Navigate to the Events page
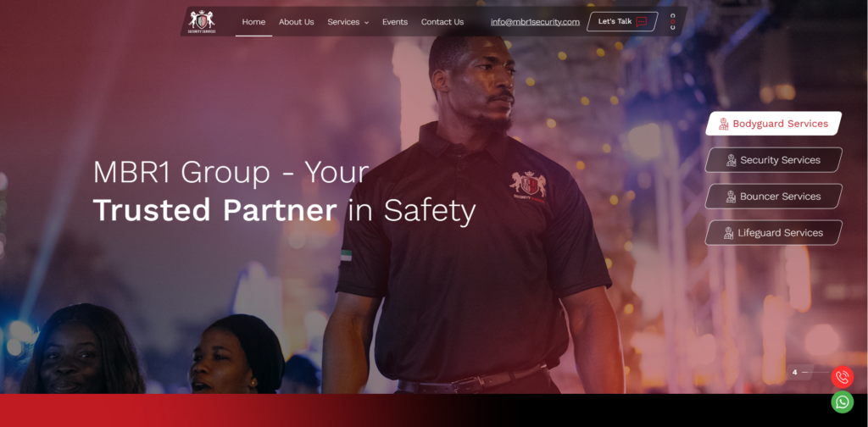Screen dimensions: 868x427 pyautogui.click(x=395, y=22)
